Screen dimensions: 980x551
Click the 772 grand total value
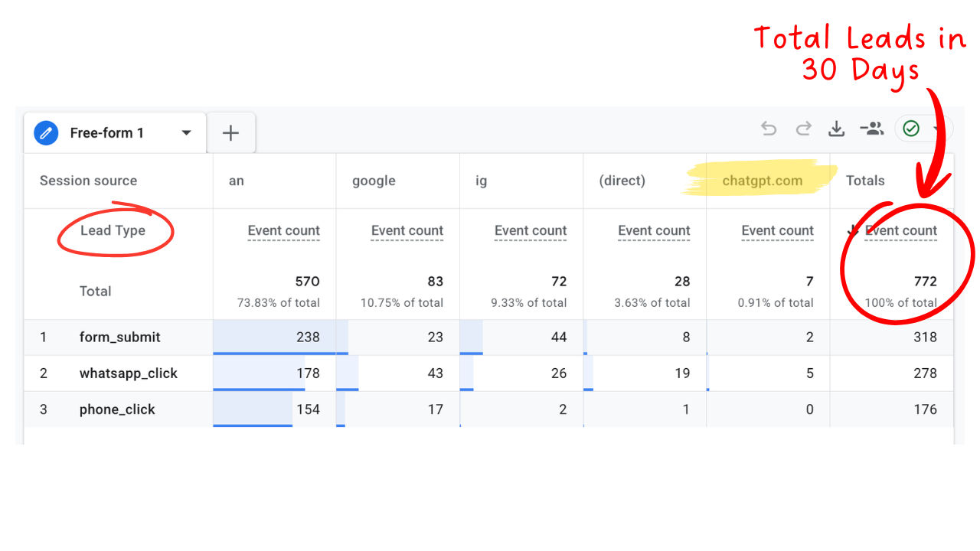point(925,282)
